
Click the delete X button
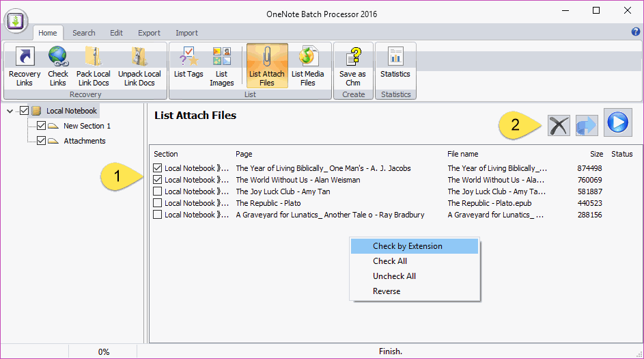(559, 125)
